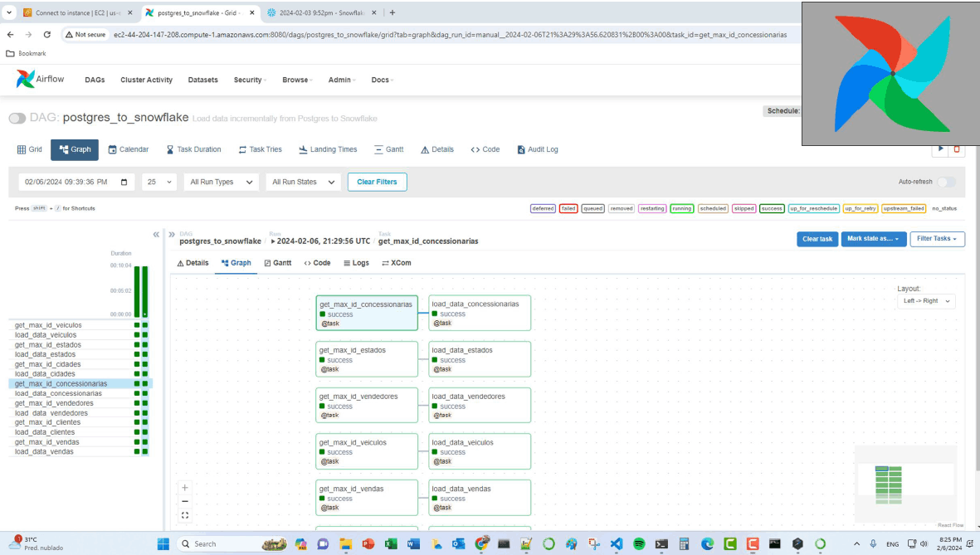Image resolution: width=980 pixels, height=555 pixels.
Task: Zoom out the graph with minus button
Action: click(x=185, y=502)
